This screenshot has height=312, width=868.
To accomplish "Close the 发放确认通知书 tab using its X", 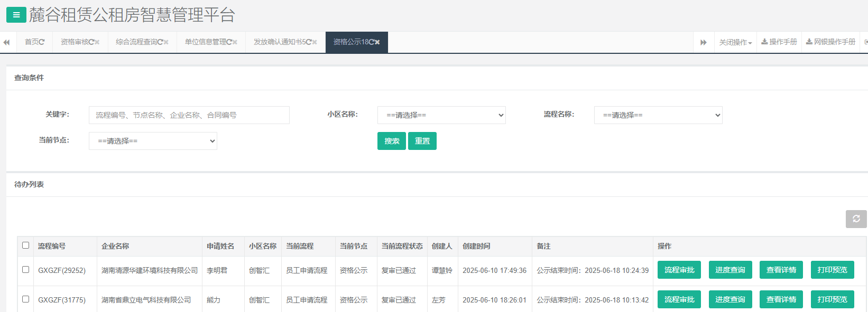I will click(315, 42).
